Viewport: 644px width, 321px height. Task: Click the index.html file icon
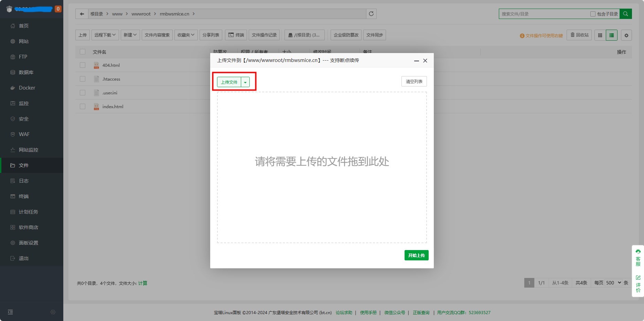(96, 106)
